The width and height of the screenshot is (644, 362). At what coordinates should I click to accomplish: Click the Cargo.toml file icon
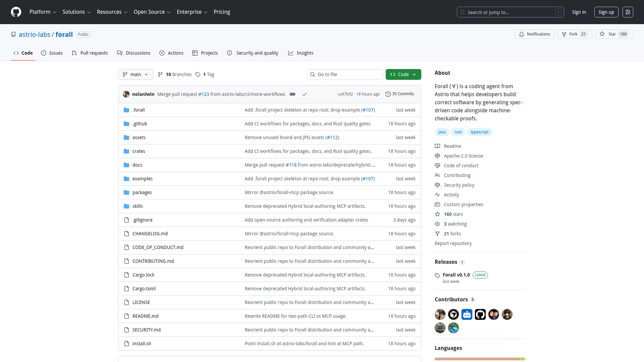(x=126, y=289)
